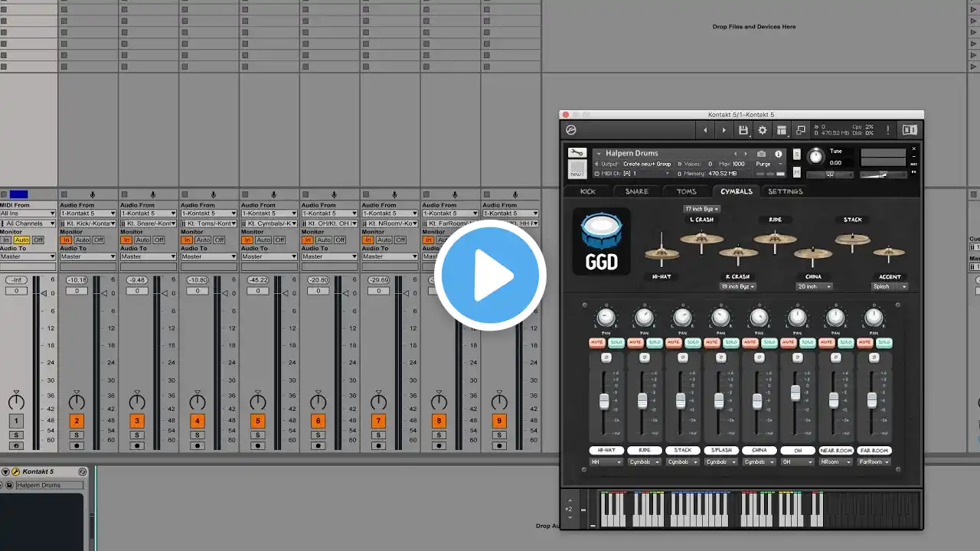This screenshot has width=980, height=551.
Task: Open the L Crash '17 inch Byz' dropdown
Action: pyautogui.click(x=701, y=209)
